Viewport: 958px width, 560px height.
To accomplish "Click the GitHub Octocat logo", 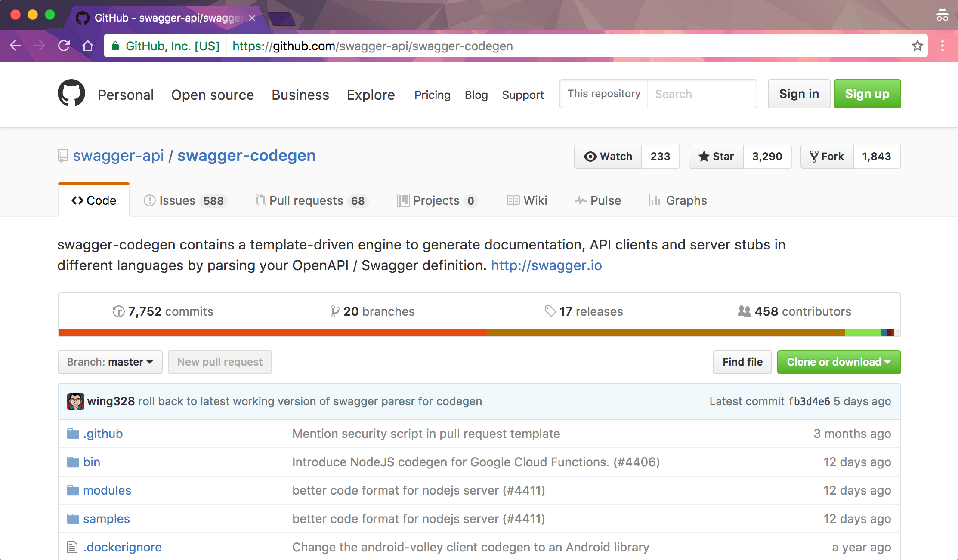I will tap(71, 93).
